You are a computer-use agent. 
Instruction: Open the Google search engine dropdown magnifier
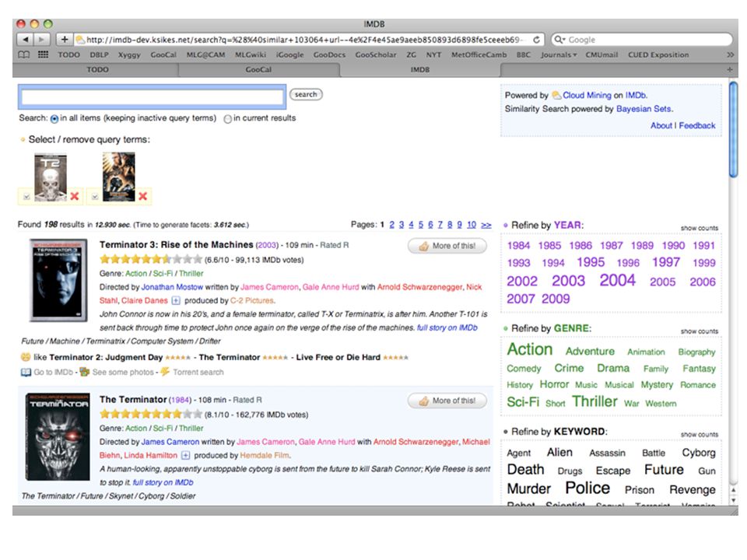[x=559, y=40]
